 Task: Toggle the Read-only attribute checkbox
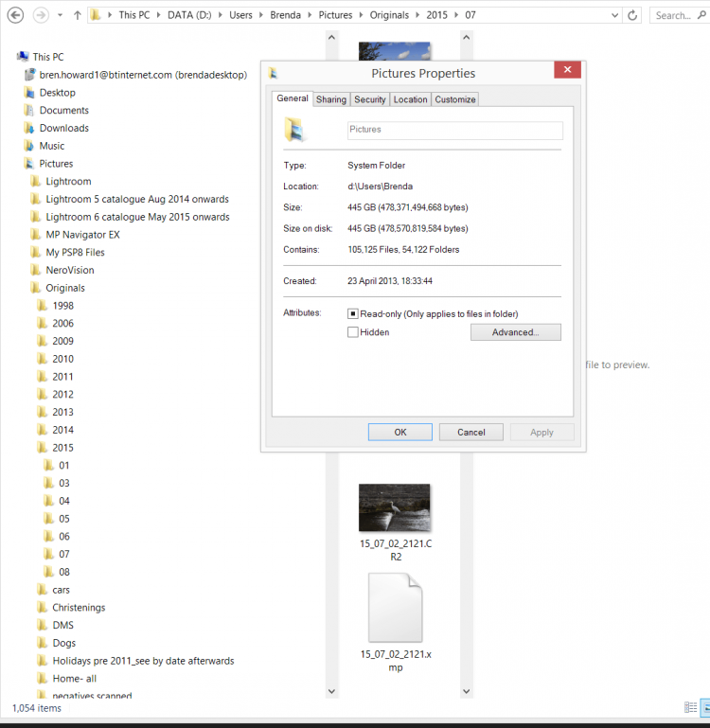(x=353, y=313)
